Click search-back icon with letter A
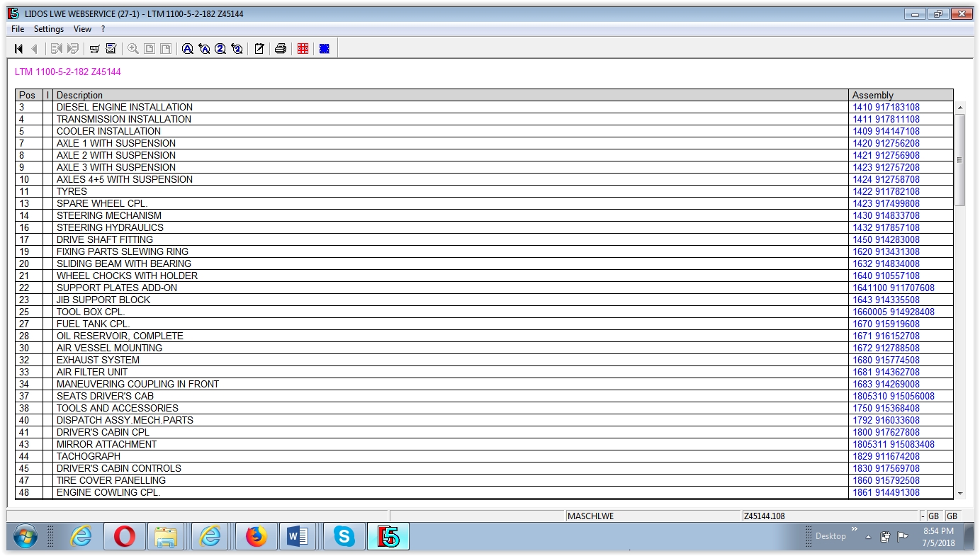The width and height of the screenshot is (980, 556). click(204, 49)
